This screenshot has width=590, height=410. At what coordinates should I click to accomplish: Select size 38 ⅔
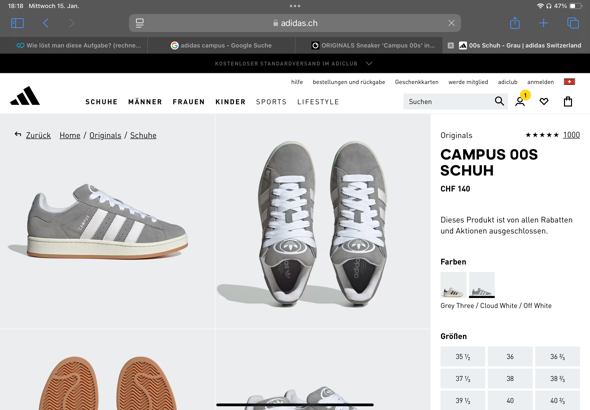tap(557, 378)
